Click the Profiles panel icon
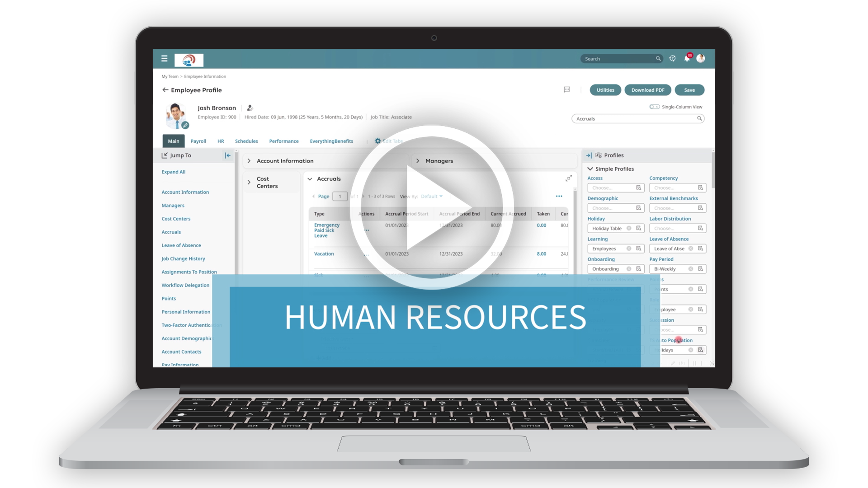 click(x=599, y=155)
